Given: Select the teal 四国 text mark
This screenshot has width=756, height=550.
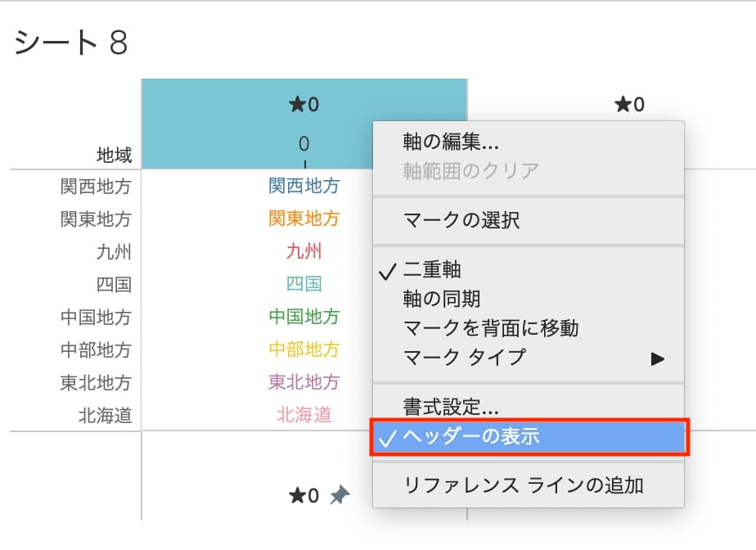Looking at the screenshot, I should coord(304,284).
